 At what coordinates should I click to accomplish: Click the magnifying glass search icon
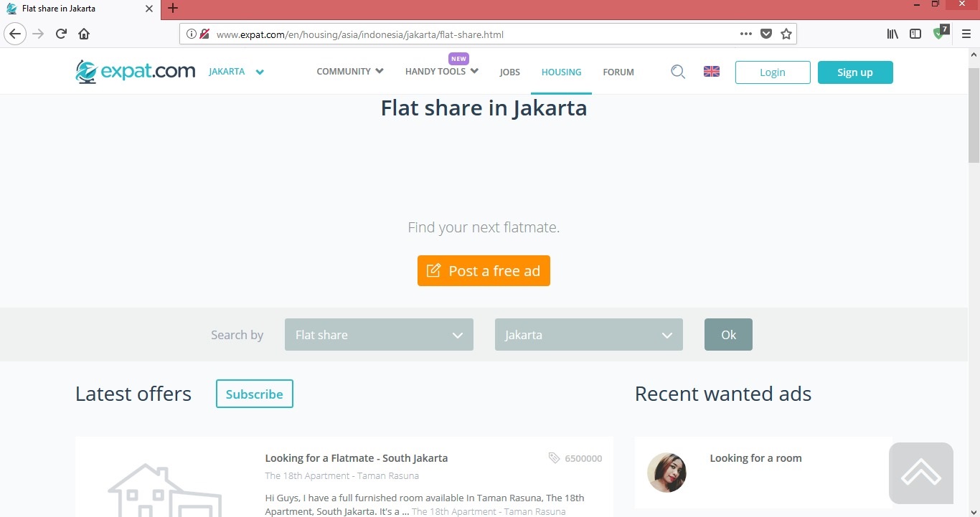pyautogui.click(x=677, y=72)
